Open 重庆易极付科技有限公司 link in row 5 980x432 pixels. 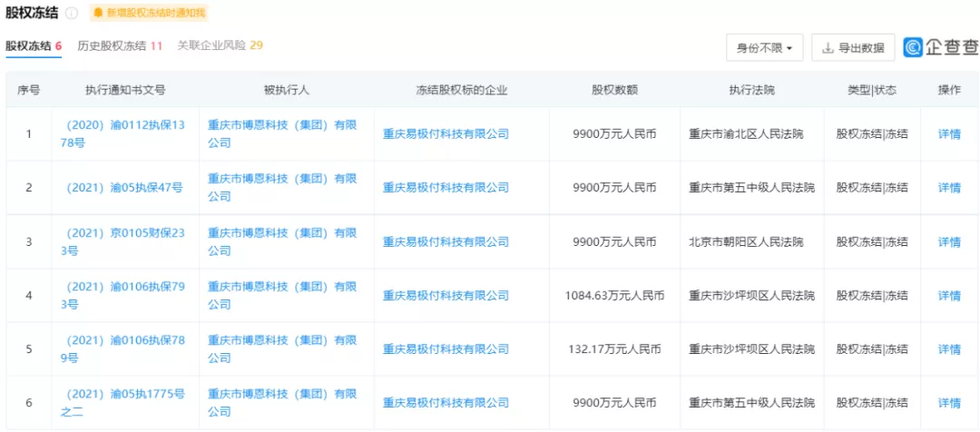[x=446, y=349]
